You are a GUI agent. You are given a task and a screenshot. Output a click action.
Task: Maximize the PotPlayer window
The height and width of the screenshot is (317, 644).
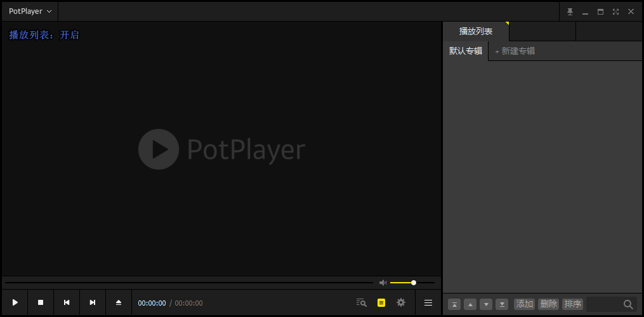click(600, 12)
